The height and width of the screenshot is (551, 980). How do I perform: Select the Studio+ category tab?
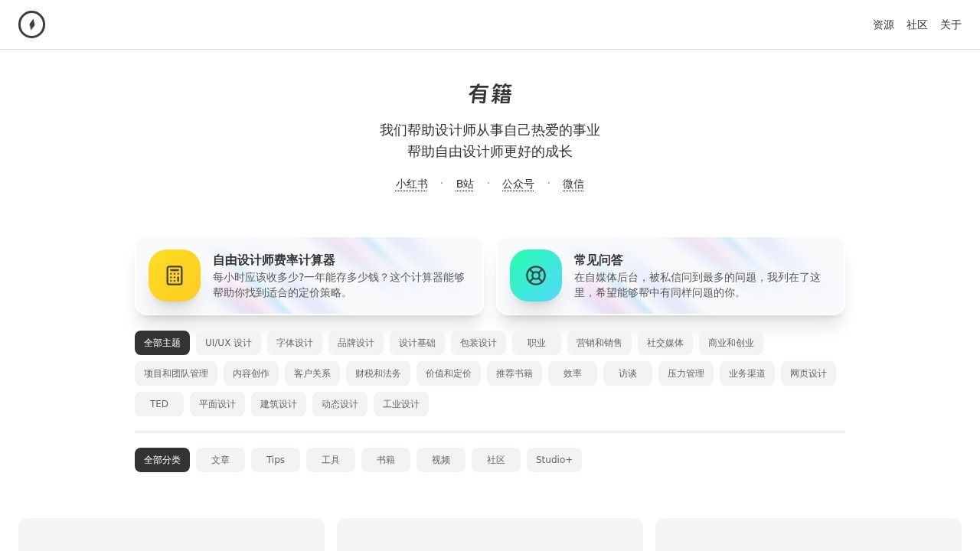click(554, 460)
